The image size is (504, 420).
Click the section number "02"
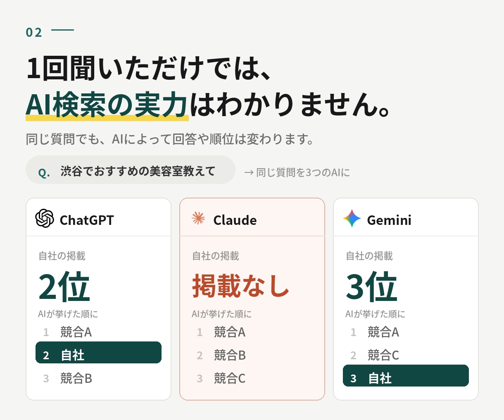coord(34,33)
